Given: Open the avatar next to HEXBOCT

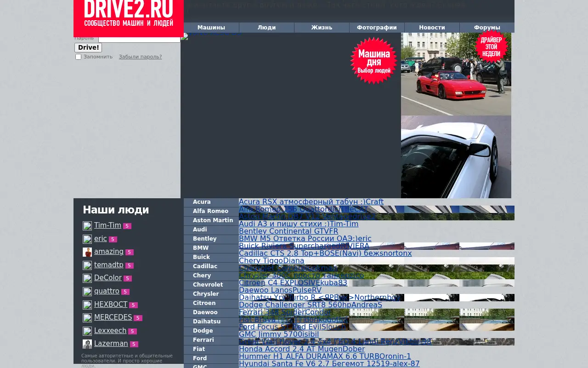Looking at the screenshot, I should click(x=87, y=305).
